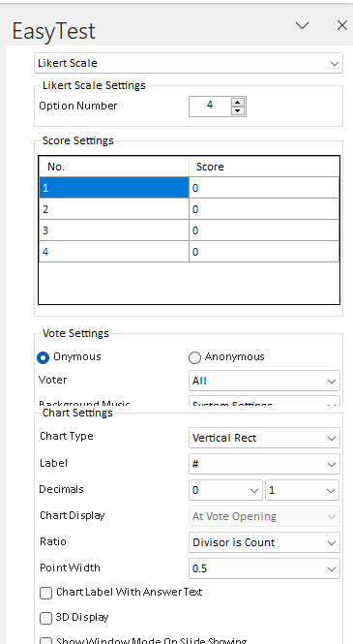Click the Option Number value field
353x644 pixels.
click(210, 107)
